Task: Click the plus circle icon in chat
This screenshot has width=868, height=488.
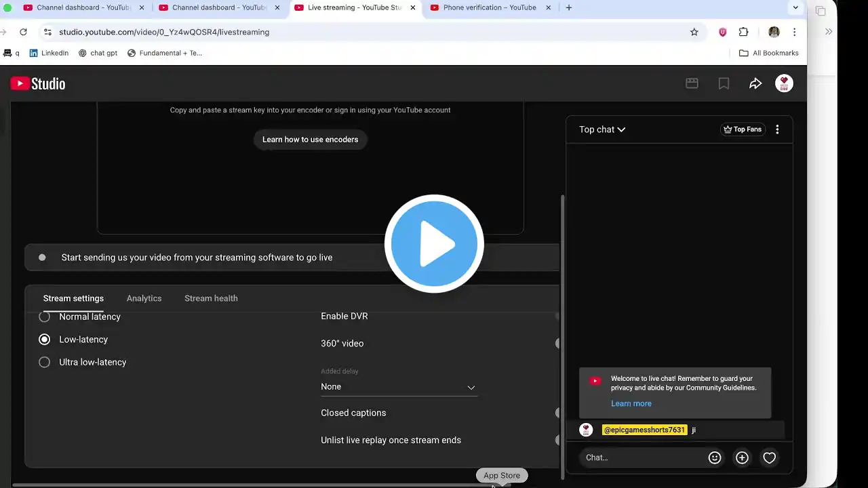Action: (742, 457)
